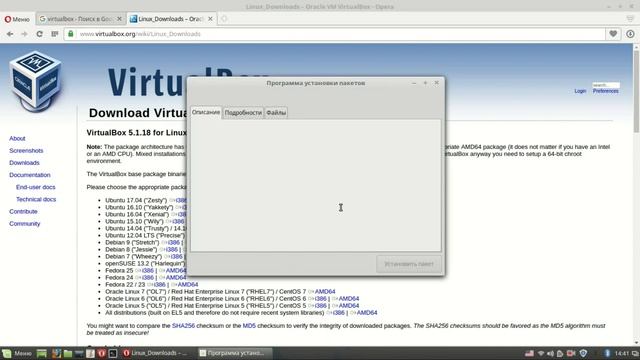640x360 pixels.
Task: Click the red screen recorder tray icon
Action: (x=571, y=353)
